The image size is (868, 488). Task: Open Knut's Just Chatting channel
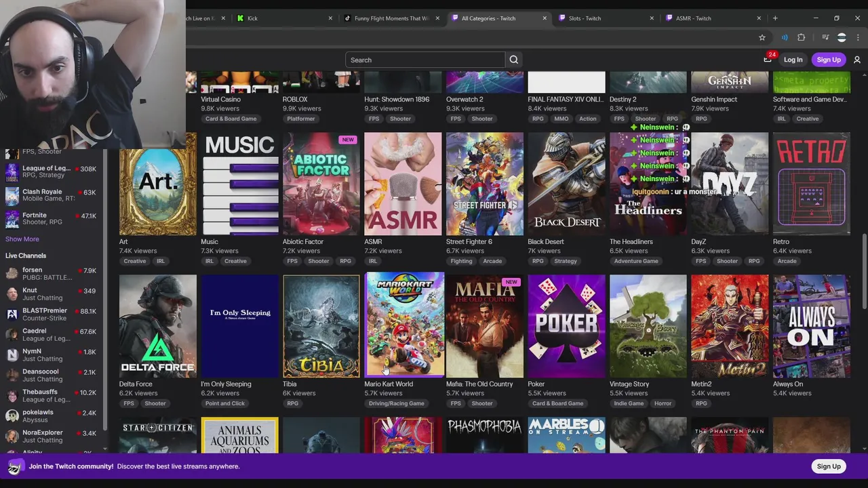coord(52,294)
